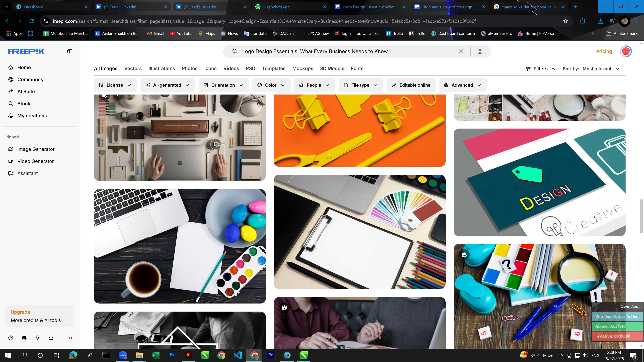Open the Gmail bookmark
Image resolution: width=644 pixels, height=362 pixels.
tap(155, 34)
